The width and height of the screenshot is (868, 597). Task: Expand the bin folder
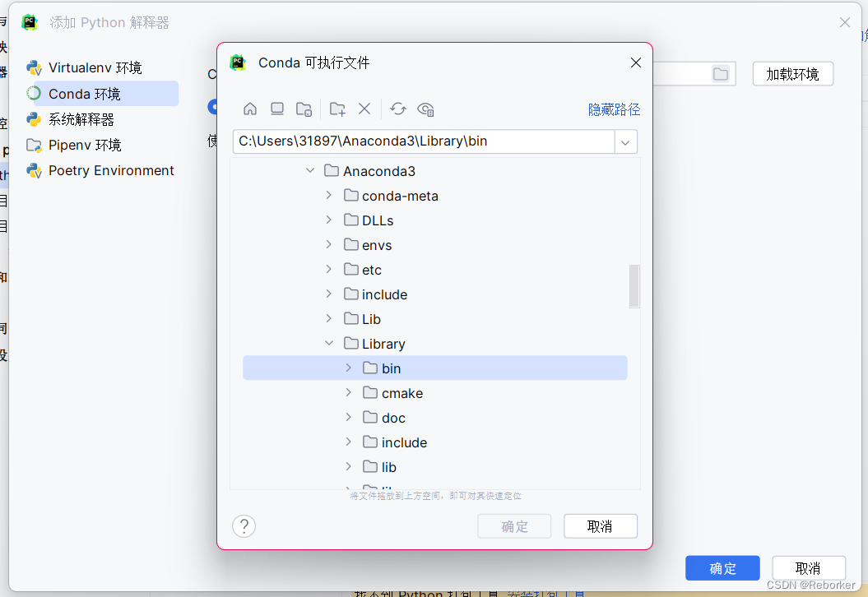pos(348,368)
